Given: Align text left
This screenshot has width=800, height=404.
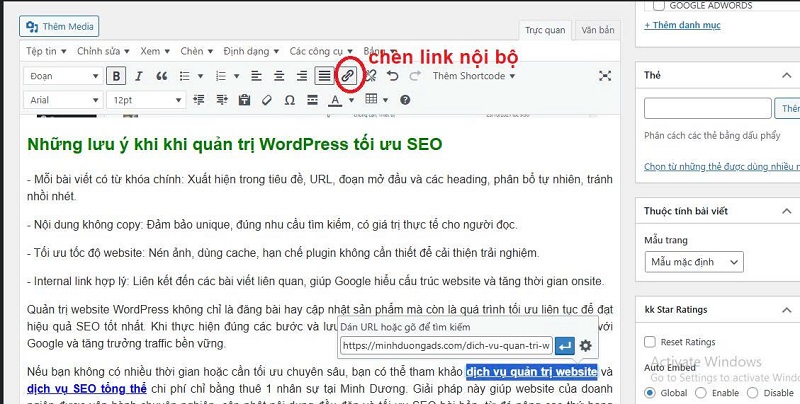Looking at the screenshot, I should coord(256,76).
